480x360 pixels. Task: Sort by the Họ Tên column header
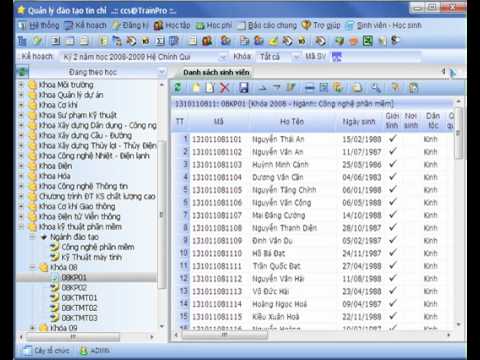292,122
